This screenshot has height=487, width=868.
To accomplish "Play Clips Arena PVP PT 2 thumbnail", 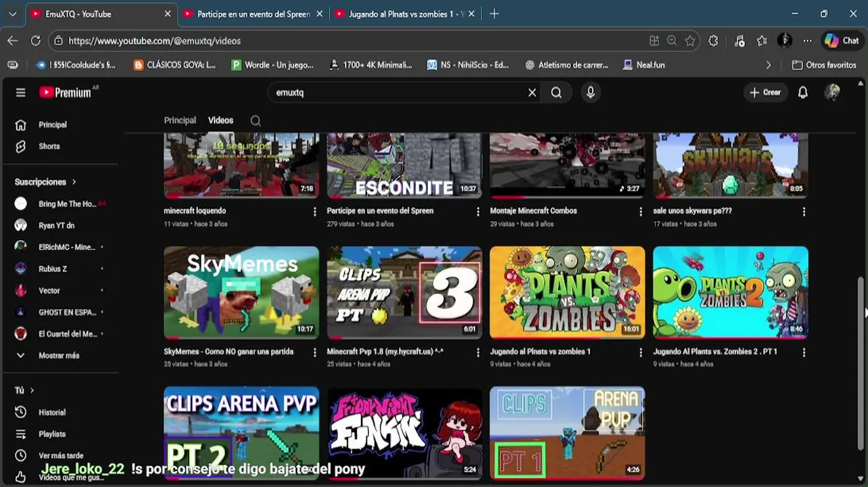I will [x=241, y=433].
